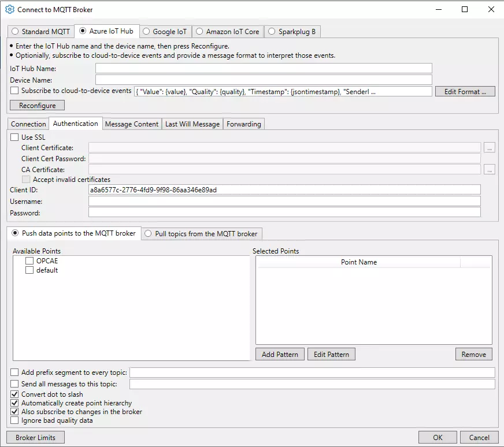Viewport: 504px width, 447px height.
Task: Select the Standard MQTT radio option
Action: point(15,31)
